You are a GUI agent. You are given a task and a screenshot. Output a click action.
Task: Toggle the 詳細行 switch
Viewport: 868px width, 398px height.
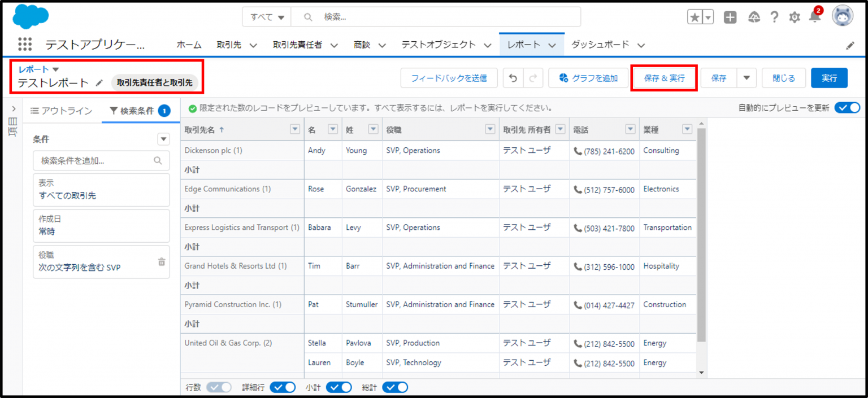pyautogui.click(x=283, y=387)
